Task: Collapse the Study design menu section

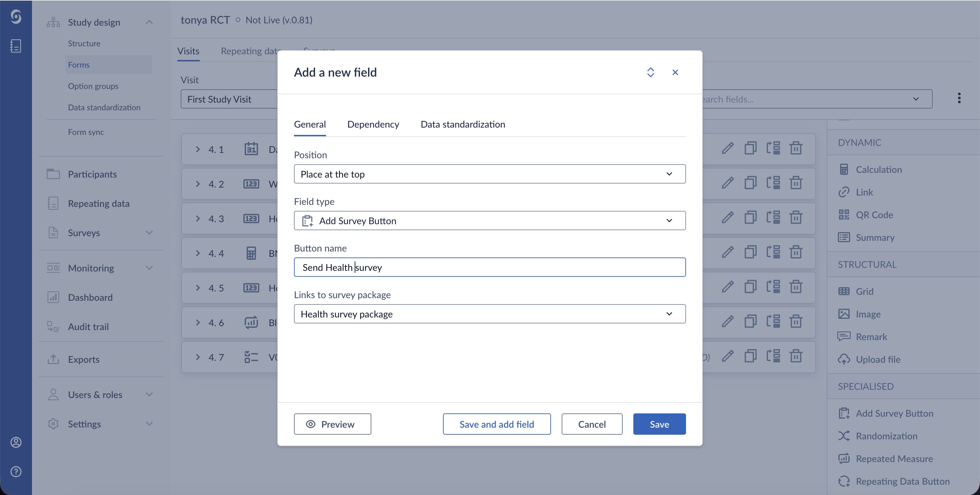Action: click(x=149, y=22)
